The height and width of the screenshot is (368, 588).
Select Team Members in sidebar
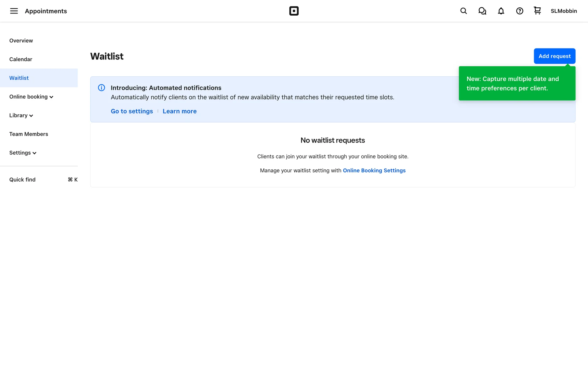tap(29, 134)
